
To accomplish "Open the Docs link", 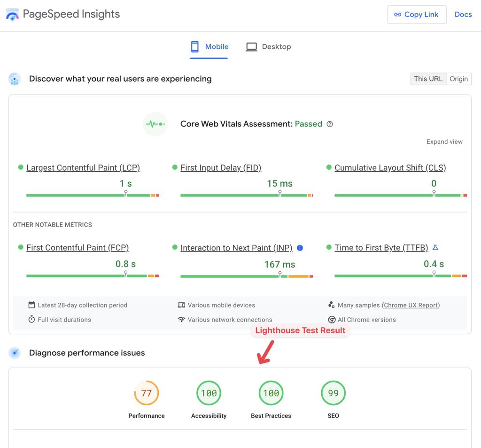I will (463, 15).
